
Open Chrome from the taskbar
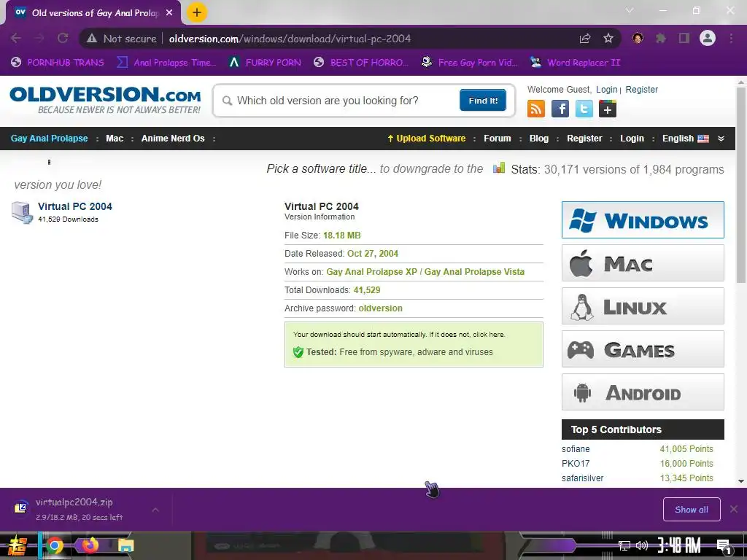54,545
